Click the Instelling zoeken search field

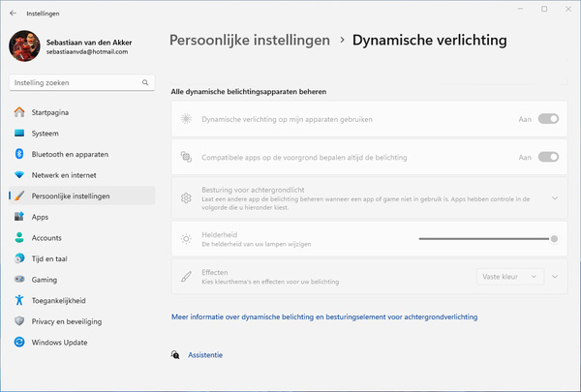pyautogui.click(x=82, y=82)
